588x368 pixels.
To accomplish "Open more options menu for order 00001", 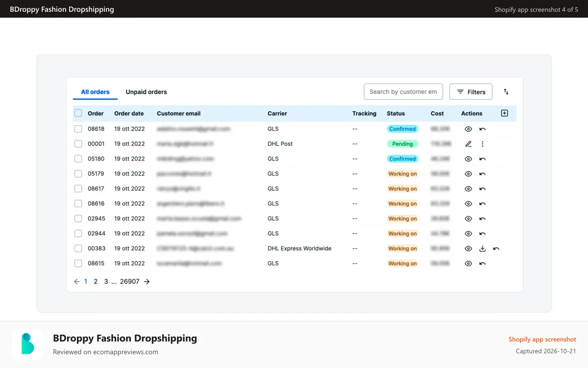I will pos(482,144).
